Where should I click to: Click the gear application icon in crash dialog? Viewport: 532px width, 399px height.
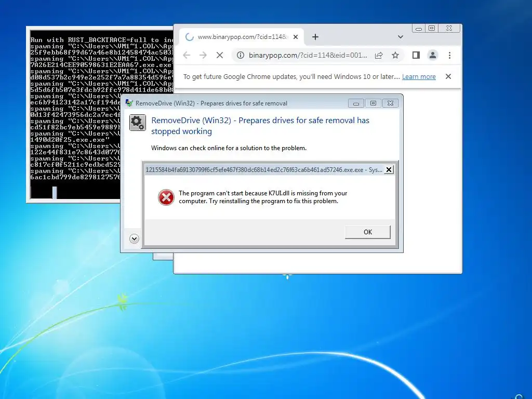pyautogui.click(x=137, y=123)
